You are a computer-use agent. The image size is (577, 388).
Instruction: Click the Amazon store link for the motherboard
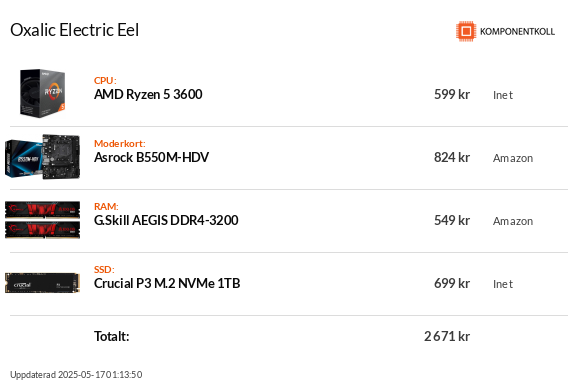pyautogui.click(x=513, y=158)
